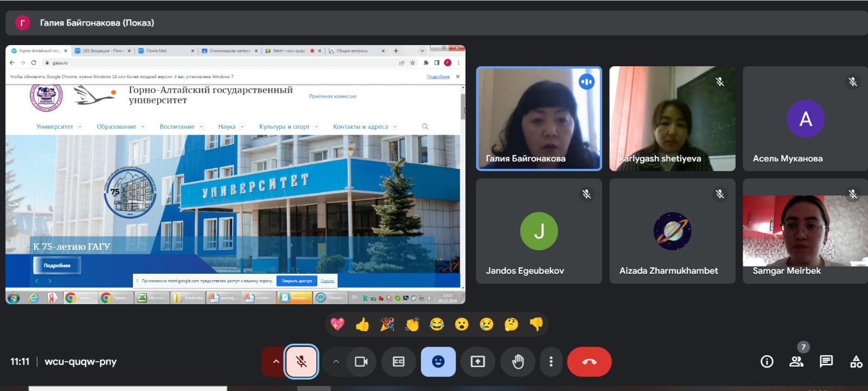
Task: Open meeting details info icon
Action: pyautogui.click(x=767, y=362)
